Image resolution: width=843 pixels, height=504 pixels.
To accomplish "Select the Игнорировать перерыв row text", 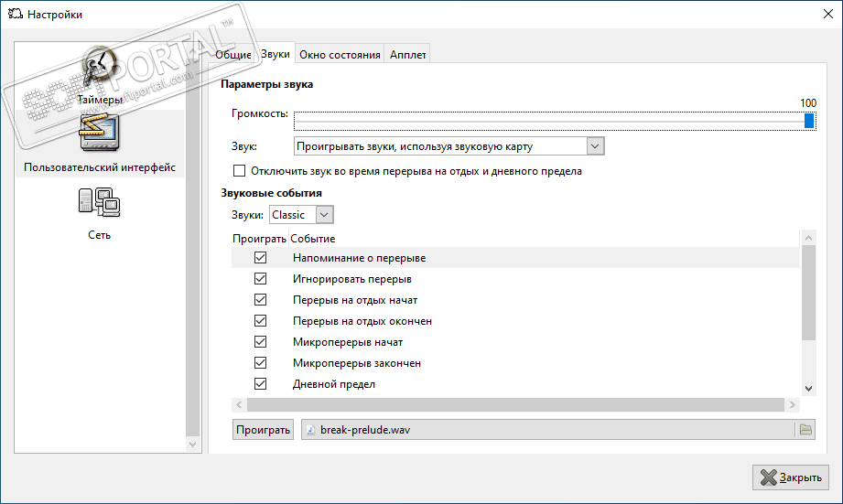I will point(352,279).
